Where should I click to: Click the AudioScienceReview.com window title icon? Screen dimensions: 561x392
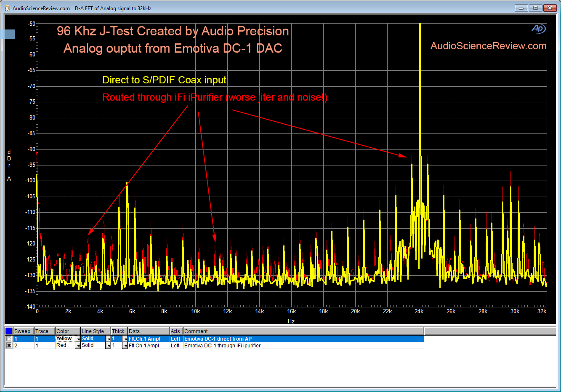7,8
